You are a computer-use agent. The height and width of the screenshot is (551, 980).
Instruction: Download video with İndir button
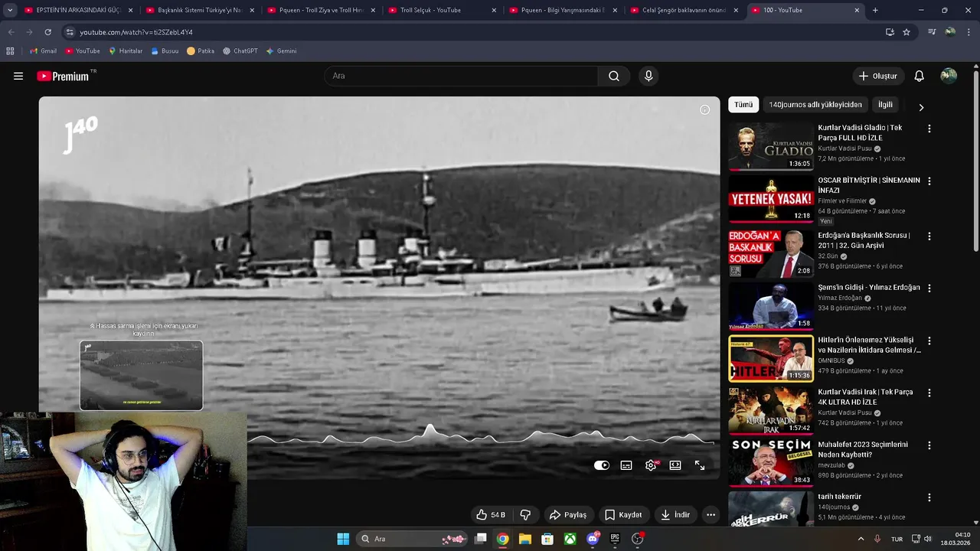675,515
